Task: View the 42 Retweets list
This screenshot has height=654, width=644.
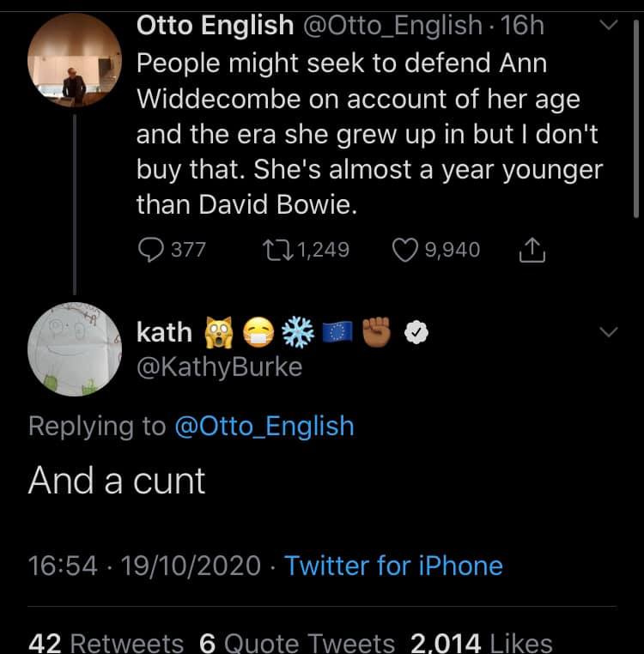Action: click(106, 643)
